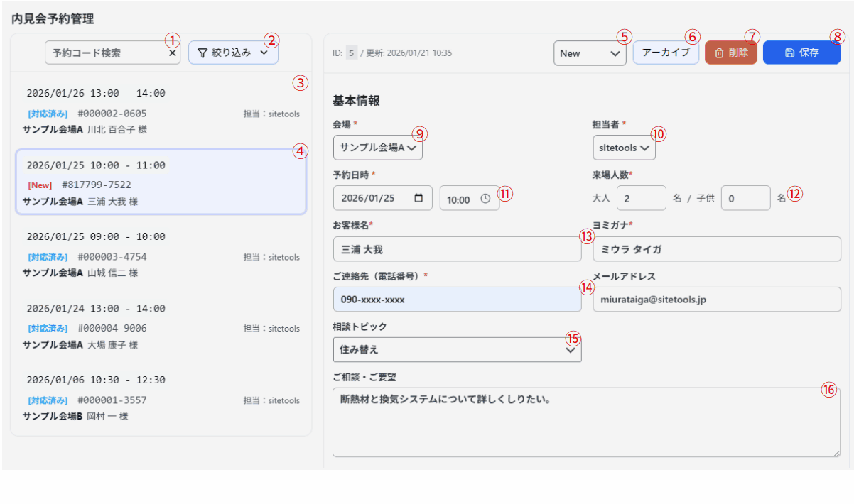The width and height of the screenshot is (854, 504).
Task: Open the clock icon in time field
Action: (x=485, y=199)
